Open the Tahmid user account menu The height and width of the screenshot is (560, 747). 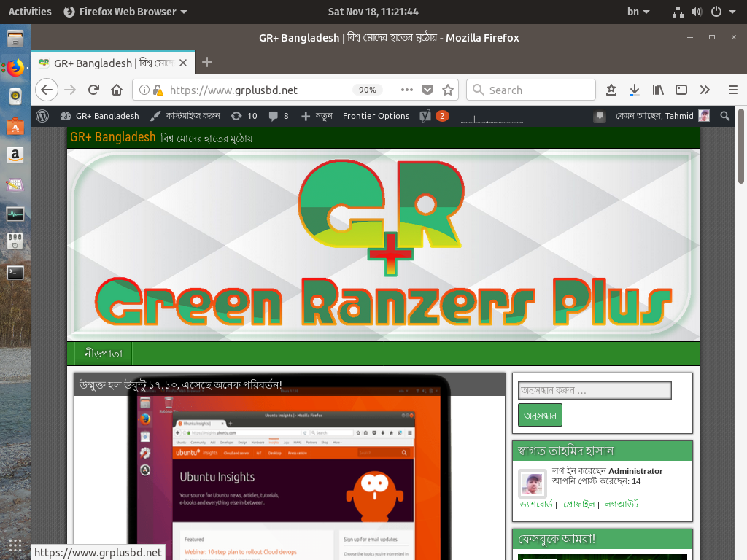[x=662, y=116]
